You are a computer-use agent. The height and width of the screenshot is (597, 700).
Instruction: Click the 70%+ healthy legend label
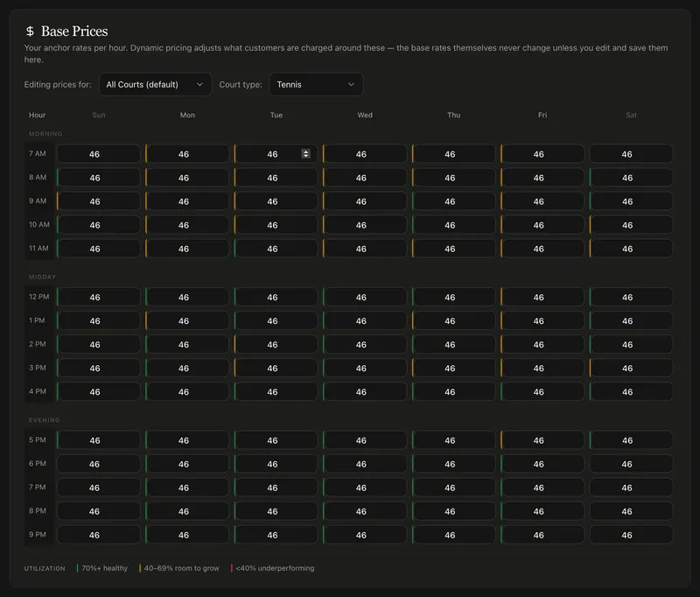point(104,568)
